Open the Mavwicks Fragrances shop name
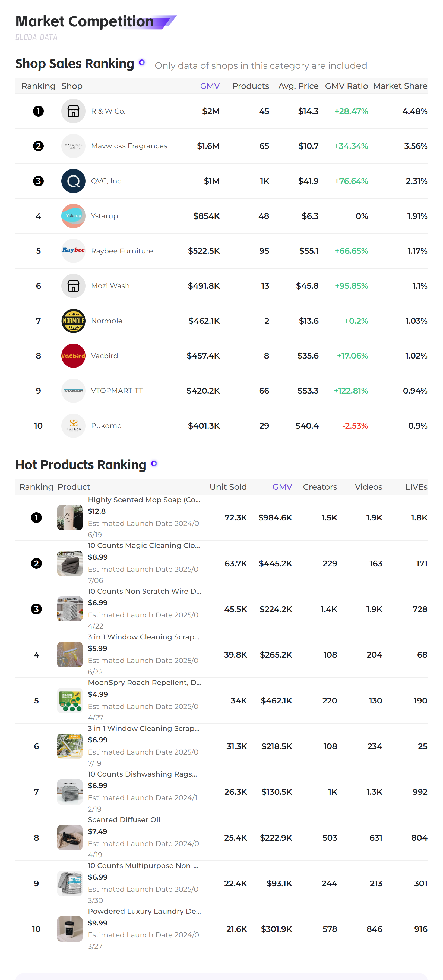The image size is (443, 980). 129,146
